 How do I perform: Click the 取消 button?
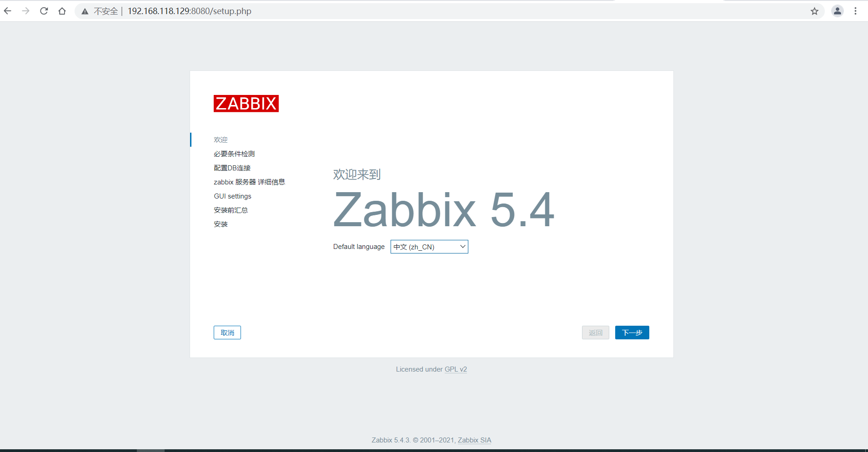pos(227,332)
